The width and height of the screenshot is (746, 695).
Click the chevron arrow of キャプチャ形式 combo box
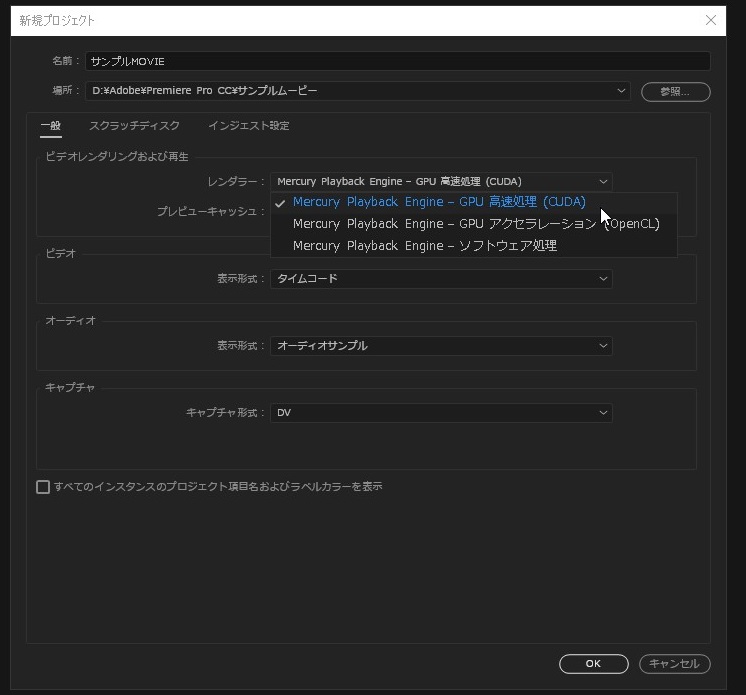(x=603, y=413)
